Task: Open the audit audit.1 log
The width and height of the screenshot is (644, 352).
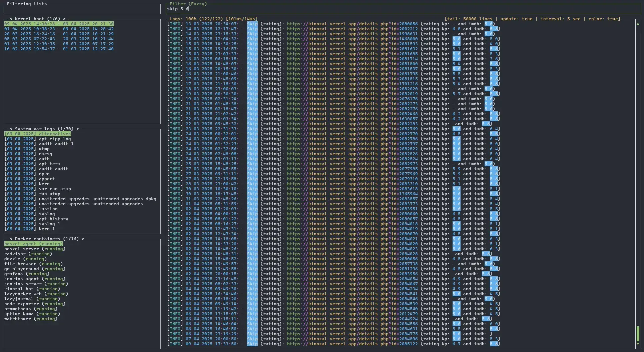Action: coord(39,144)
